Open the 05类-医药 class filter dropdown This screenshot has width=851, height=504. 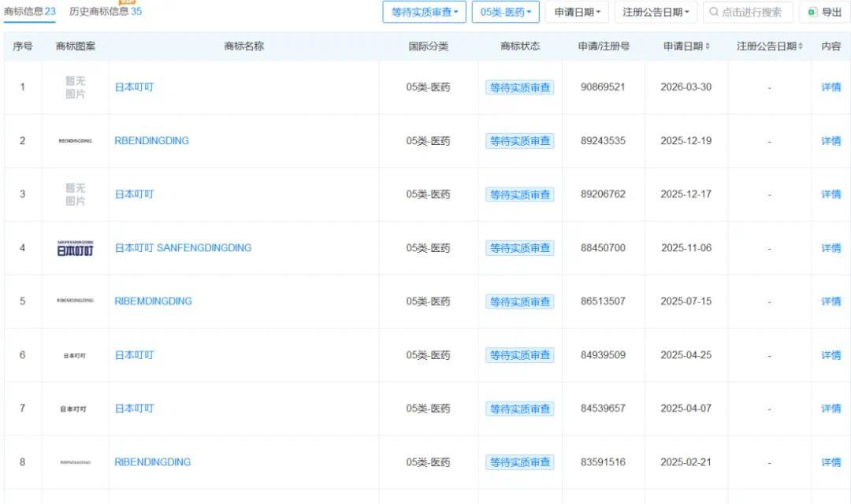[505, 12]
